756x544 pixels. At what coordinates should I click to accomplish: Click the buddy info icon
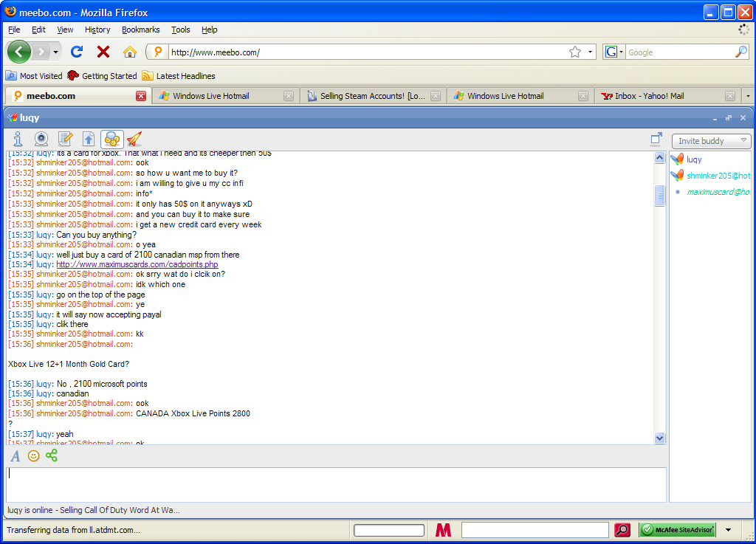click(x=18, y=139)
